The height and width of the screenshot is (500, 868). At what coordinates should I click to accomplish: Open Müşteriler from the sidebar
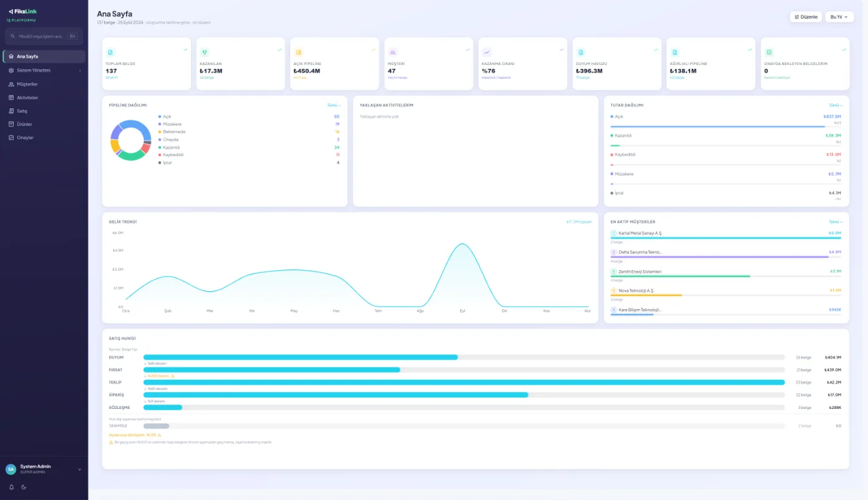43,84
